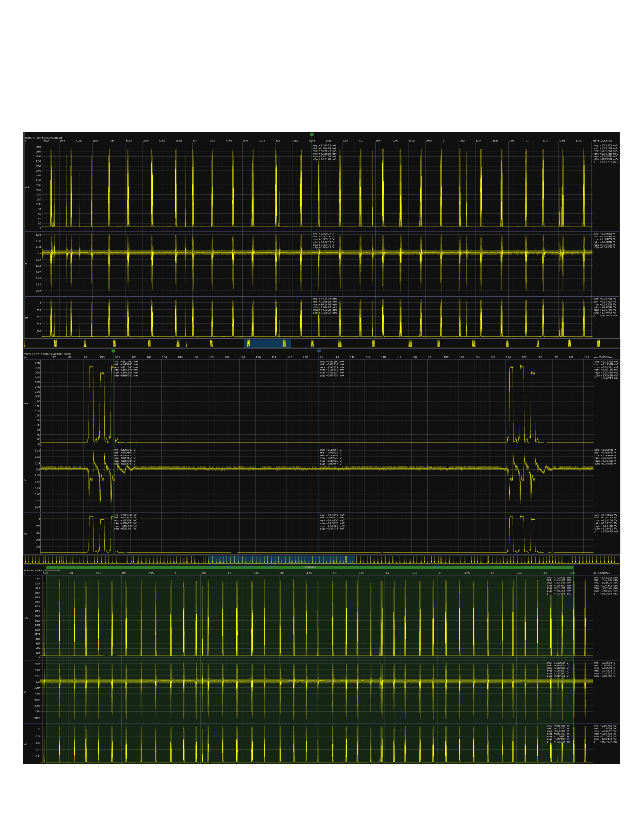Click the Δt readout of middle waveform
The width and height of the screenshot is (644, 833).
603,357
